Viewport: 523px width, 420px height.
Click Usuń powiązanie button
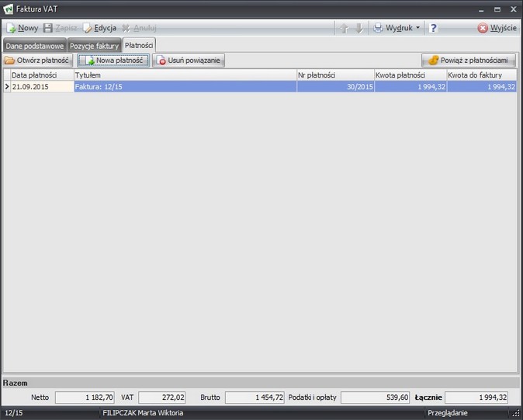click(x=189, y=61)
